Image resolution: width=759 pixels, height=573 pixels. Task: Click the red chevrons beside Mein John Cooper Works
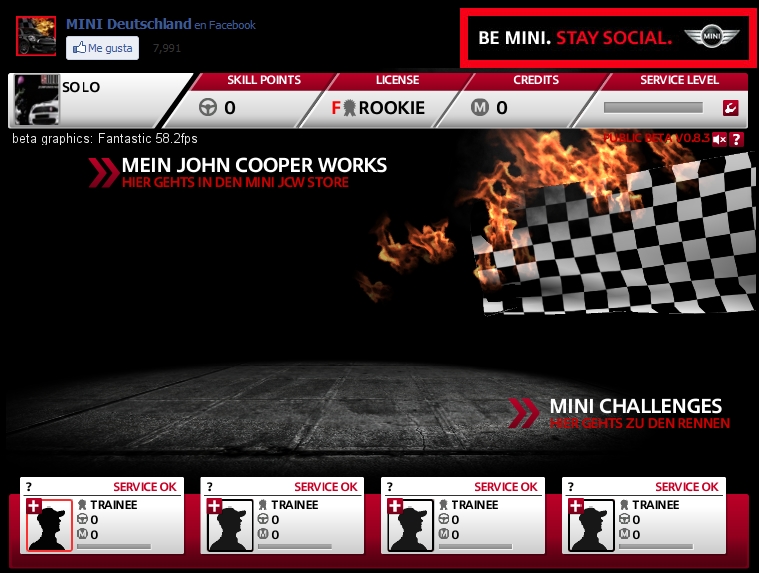[x=104, y=173]
